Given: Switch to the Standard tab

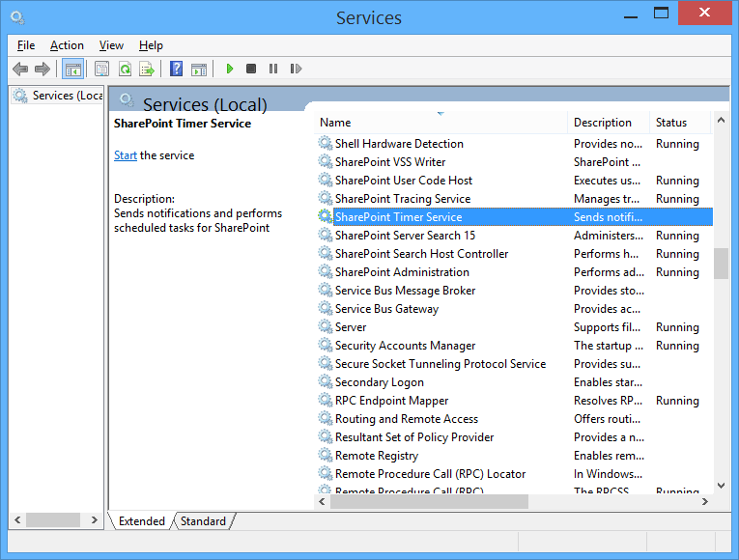Looking at the screenshot, I should coord(203,521).
